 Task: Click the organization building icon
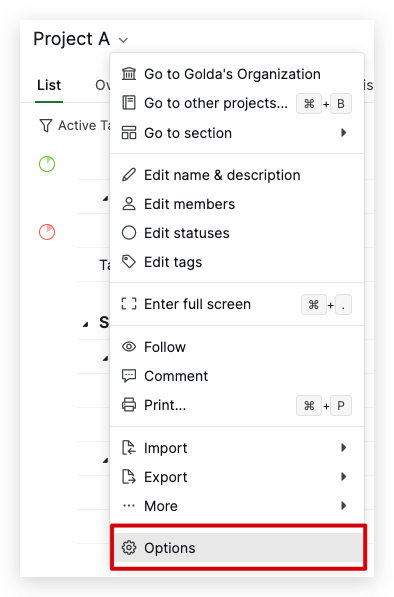tap(129, 74)
